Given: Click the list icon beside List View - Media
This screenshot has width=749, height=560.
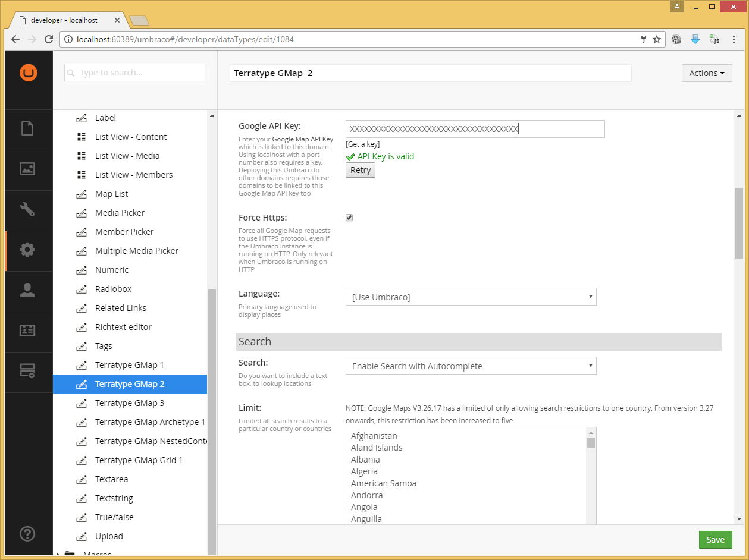Looking at the screenshot, I should point(82,156).
